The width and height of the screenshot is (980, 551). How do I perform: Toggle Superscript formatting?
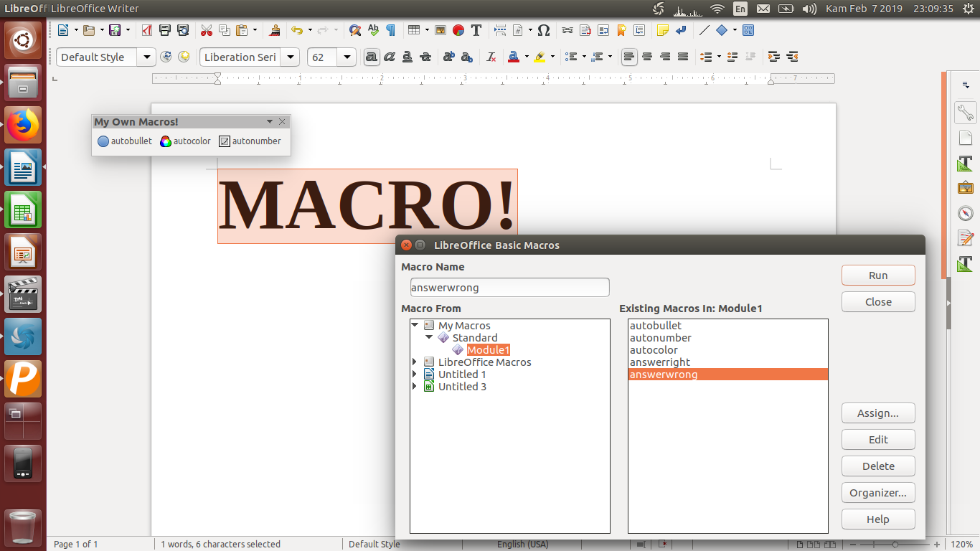(449, 57)
